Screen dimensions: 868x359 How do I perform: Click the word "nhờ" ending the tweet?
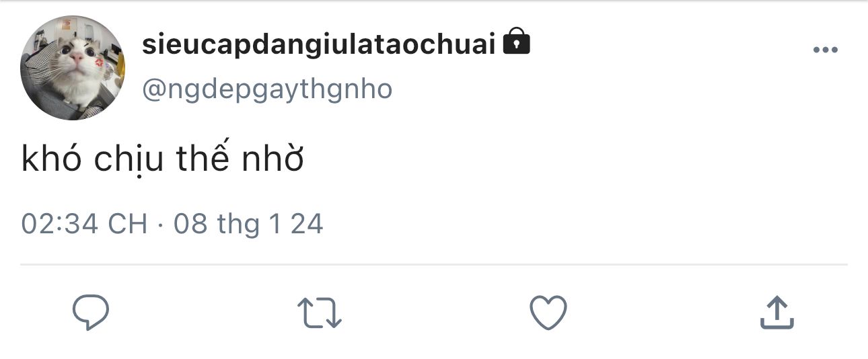[273, 160]
